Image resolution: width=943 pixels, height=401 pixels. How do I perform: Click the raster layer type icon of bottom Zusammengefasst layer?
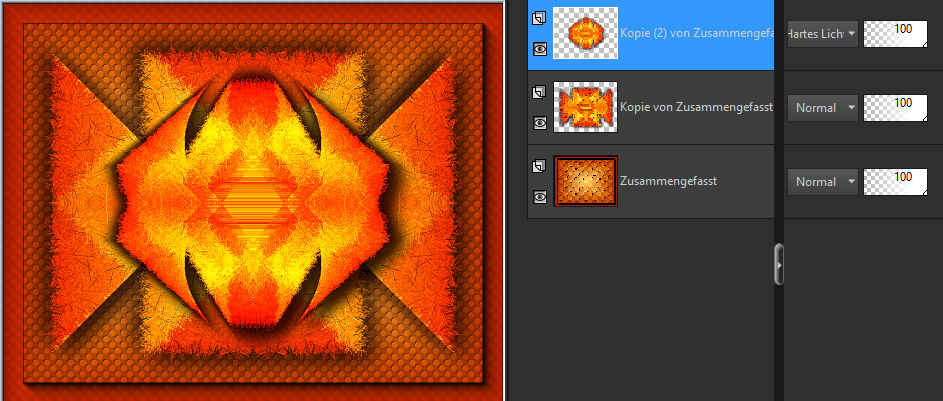coord(540,166)
